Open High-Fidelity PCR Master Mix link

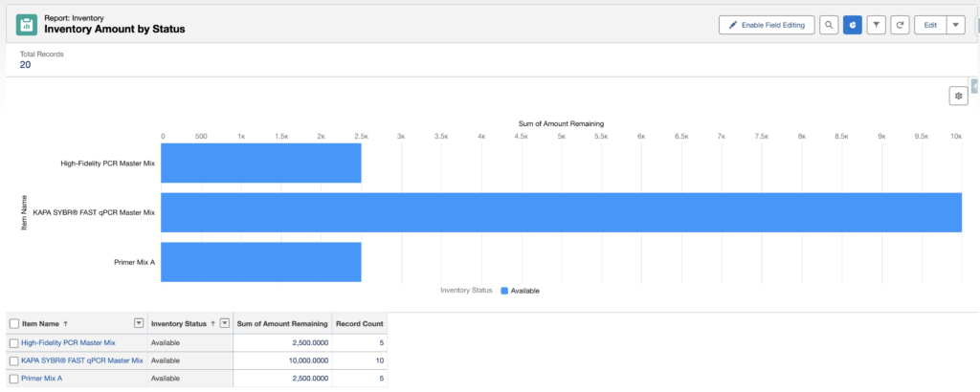tap(68, 342)
